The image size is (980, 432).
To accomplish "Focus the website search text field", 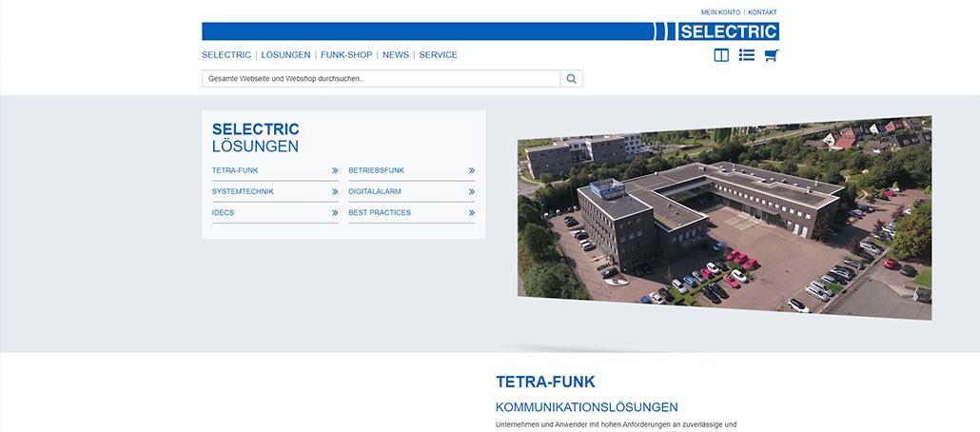I will pyautogui.click(x=381, y=79).
